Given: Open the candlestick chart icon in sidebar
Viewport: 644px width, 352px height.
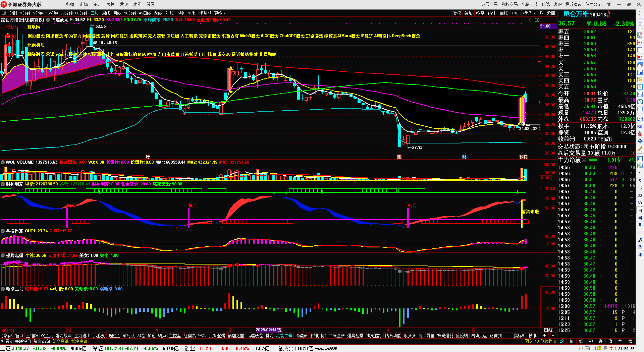Looking at the screenshot, I should 640,57.
